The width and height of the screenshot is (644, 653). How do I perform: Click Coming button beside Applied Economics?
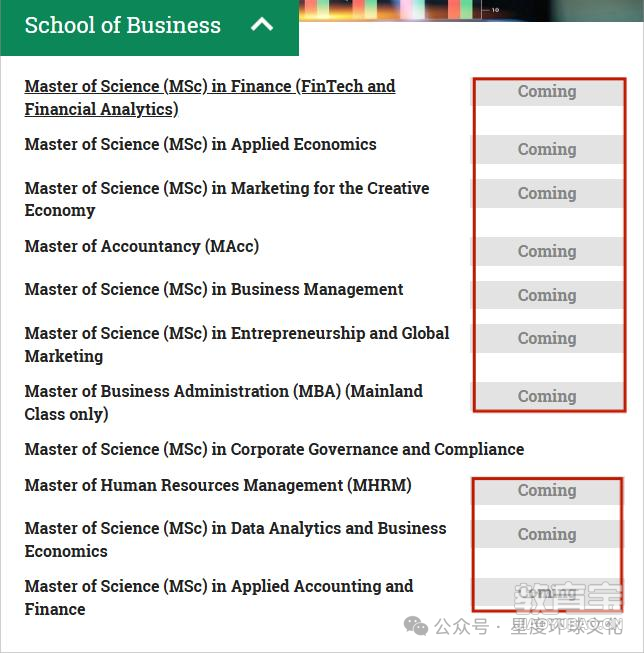tap(549, 150)
